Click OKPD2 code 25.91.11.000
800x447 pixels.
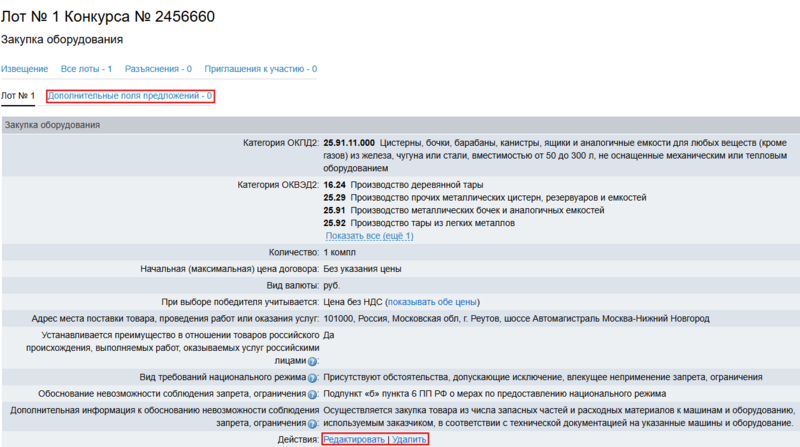349,143
